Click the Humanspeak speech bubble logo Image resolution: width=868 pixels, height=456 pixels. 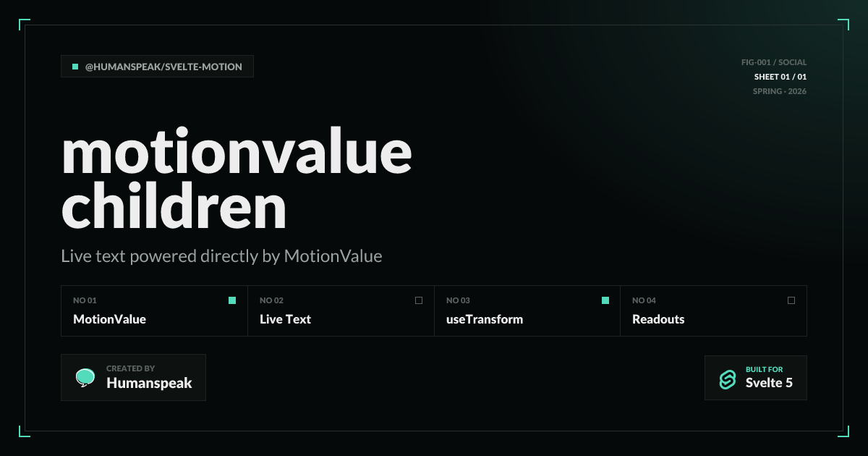[85, 377]
